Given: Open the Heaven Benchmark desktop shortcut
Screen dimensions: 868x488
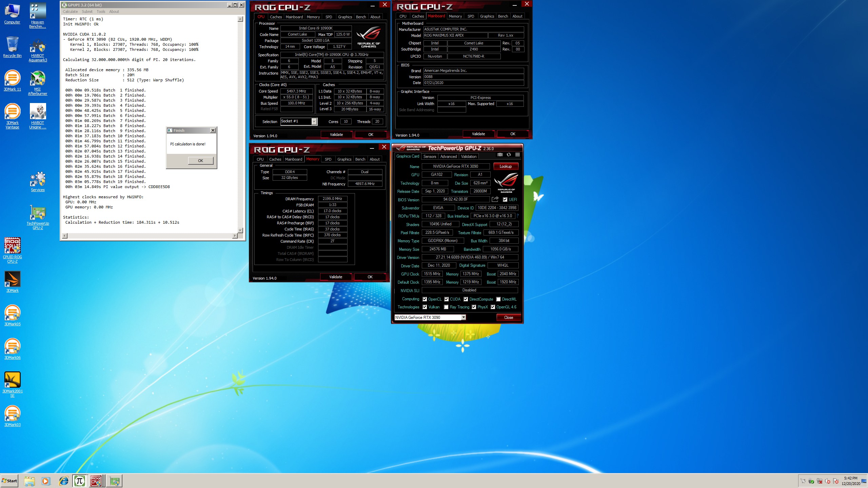Looking at the screenshot, I should click(38, 16).
